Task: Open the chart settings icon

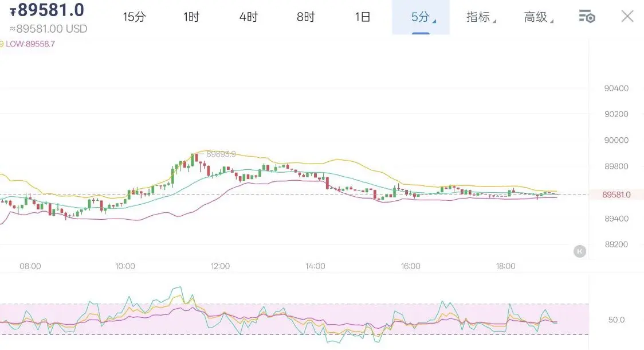Action: coord(587,17)
